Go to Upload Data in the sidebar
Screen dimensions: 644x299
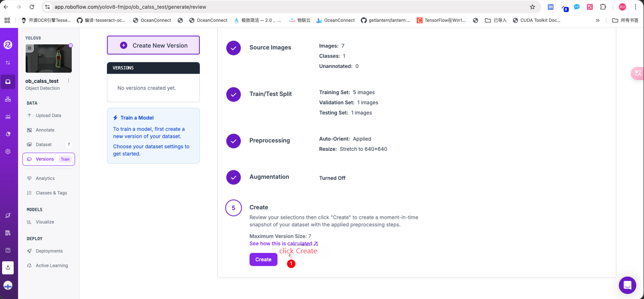point(48,116)
